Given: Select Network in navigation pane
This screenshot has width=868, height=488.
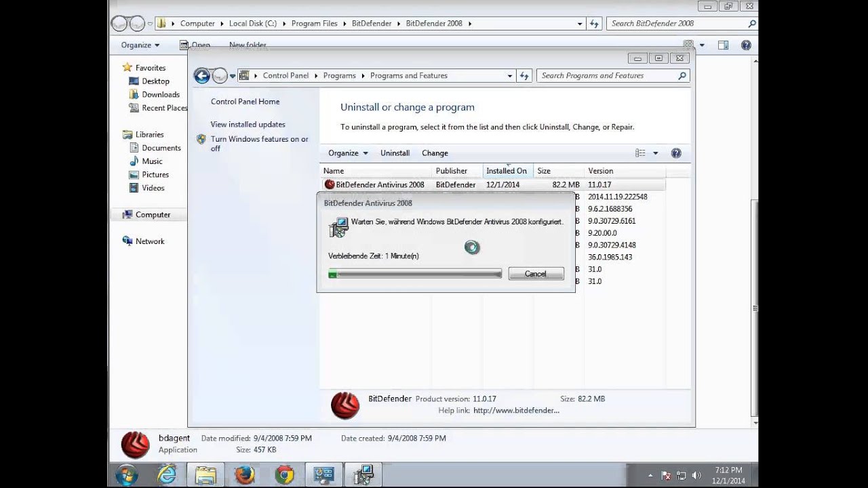Looking at the screenshot, I should pos(150,241).
